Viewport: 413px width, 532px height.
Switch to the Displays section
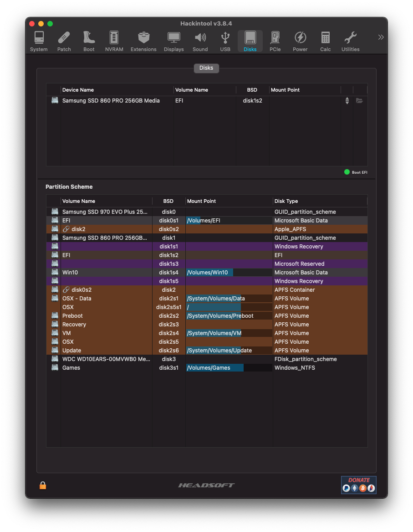173,41
